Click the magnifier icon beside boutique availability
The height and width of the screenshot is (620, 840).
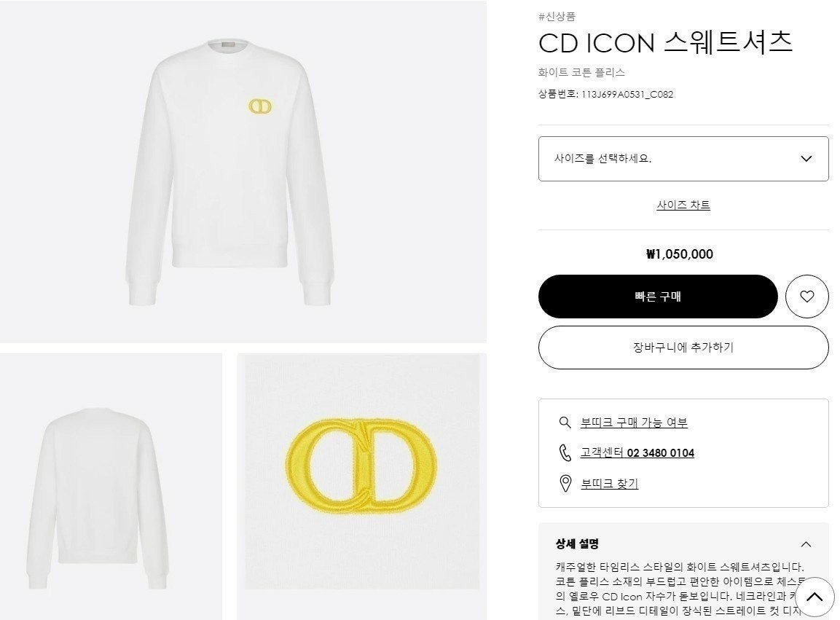click(565, 423)
